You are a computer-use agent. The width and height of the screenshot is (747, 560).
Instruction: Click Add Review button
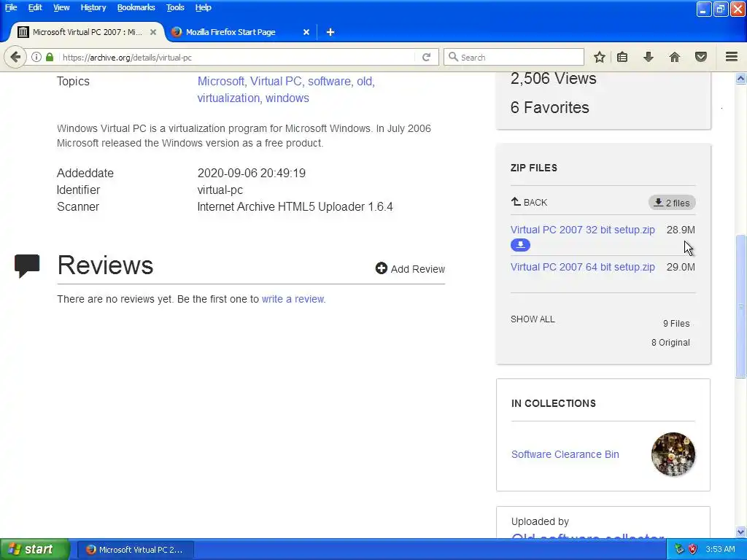coord(410,268)
